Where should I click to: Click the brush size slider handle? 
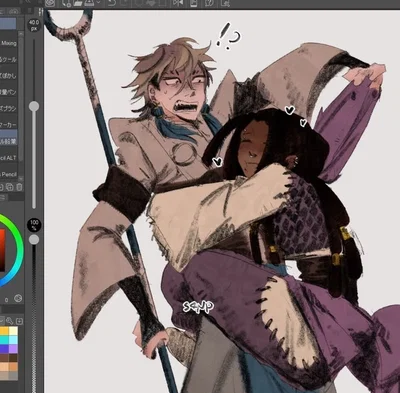(34, 106)
